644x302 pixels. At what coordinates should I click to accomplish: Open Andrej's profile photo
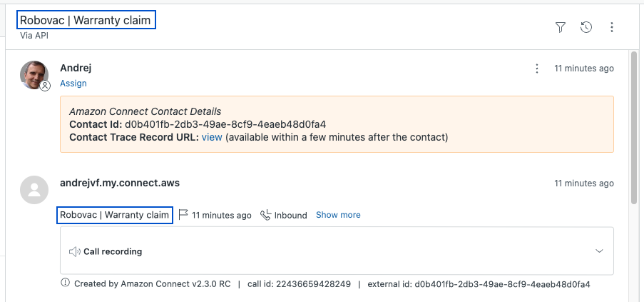click(x=34, y=75)
